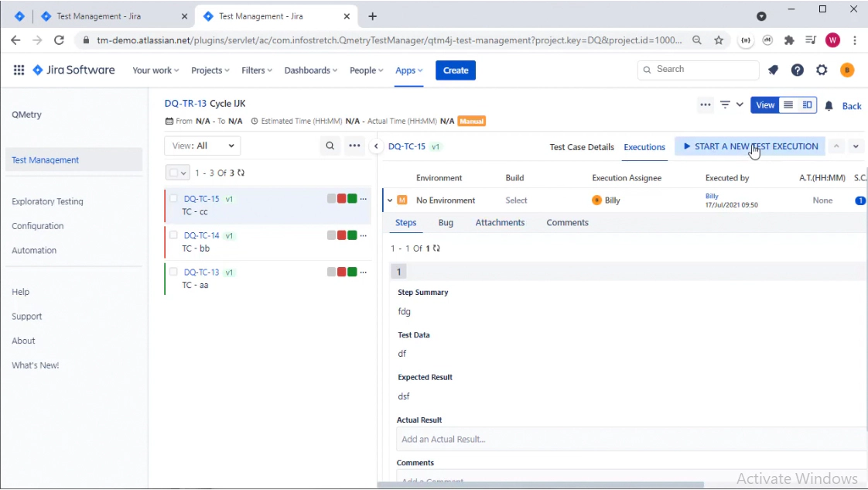Open Jira app switcher grid icon
The image size is (868, 490).
(x=19, y=70)
